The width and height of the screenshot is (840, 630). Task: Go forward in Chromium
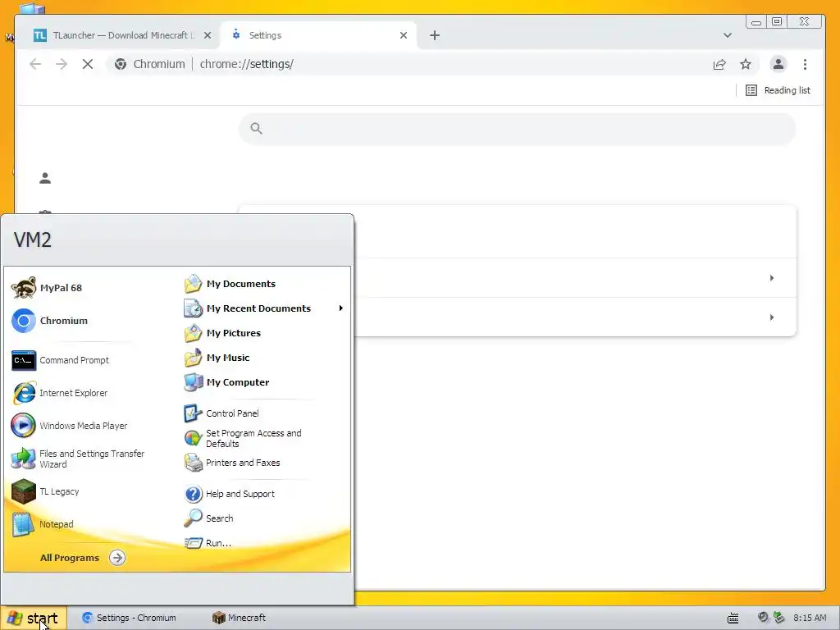click(62, 64)
